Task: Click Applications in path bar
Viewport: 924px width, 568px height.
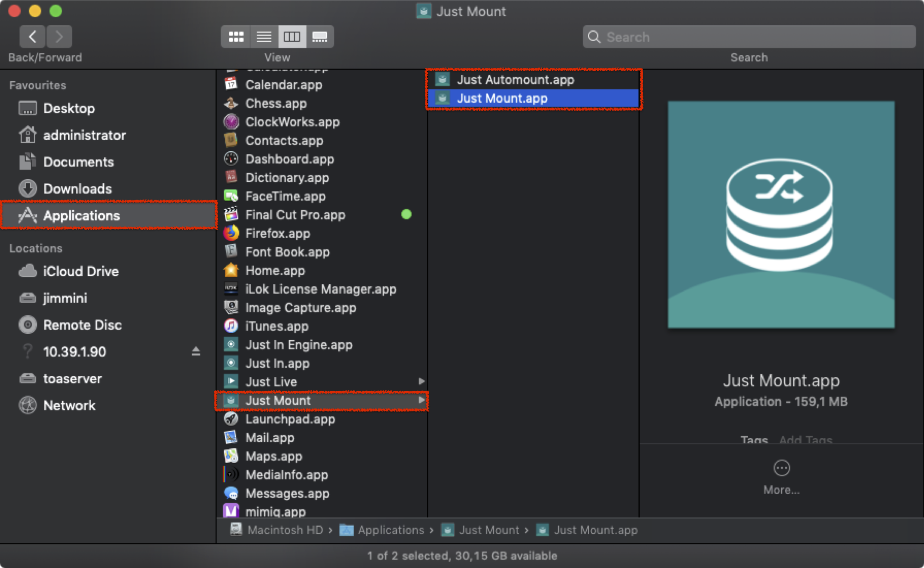Action: click(x=382, y=530)
